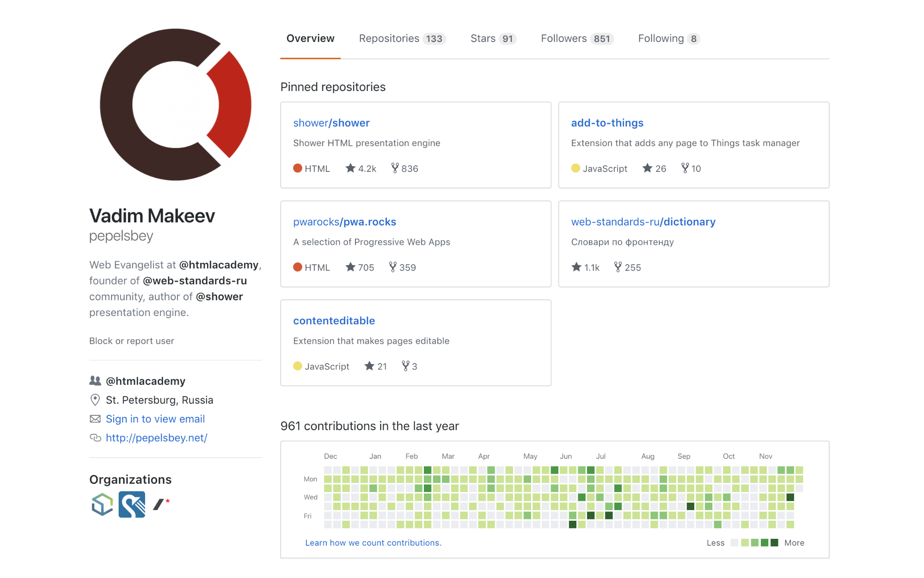Open Learn how we count contributions
The width and height of the screenshot is (924, 578).
click(x=373, y=543)
